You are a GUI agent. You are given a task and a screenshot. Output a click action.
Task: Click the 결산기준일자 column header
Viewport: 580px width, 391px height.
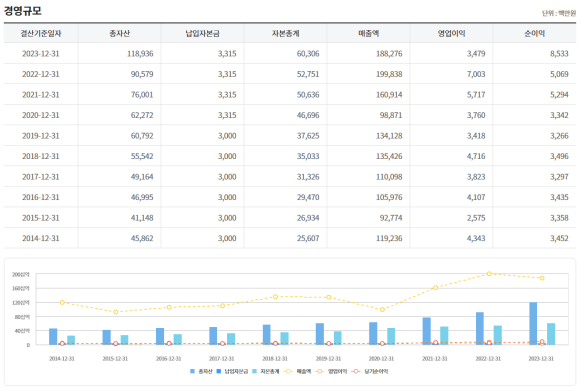coord(41,34)
